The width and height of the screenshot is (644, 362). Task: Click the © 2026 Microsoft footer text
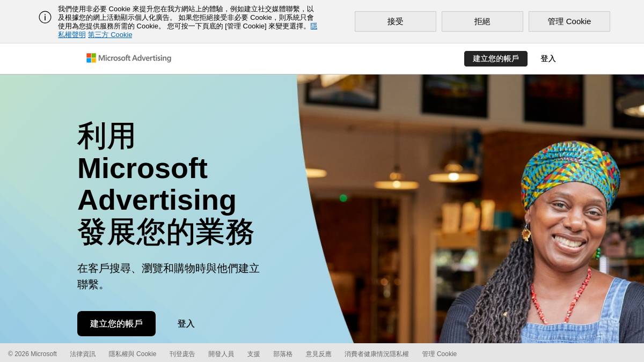click(32, 354)
